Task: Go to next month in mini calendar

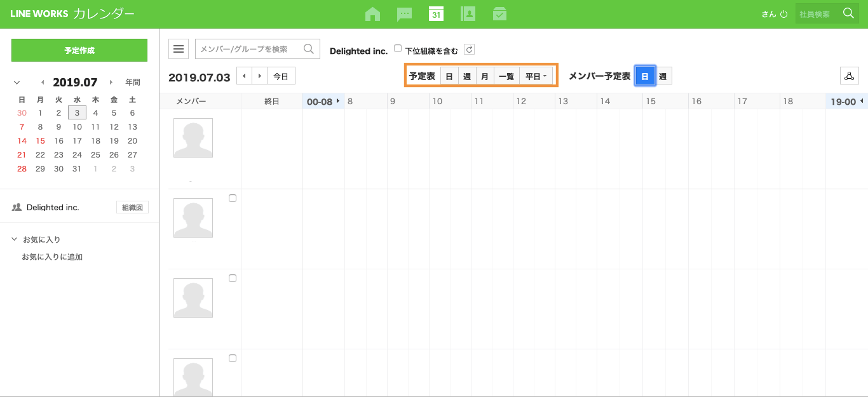Action: point(111,83)
